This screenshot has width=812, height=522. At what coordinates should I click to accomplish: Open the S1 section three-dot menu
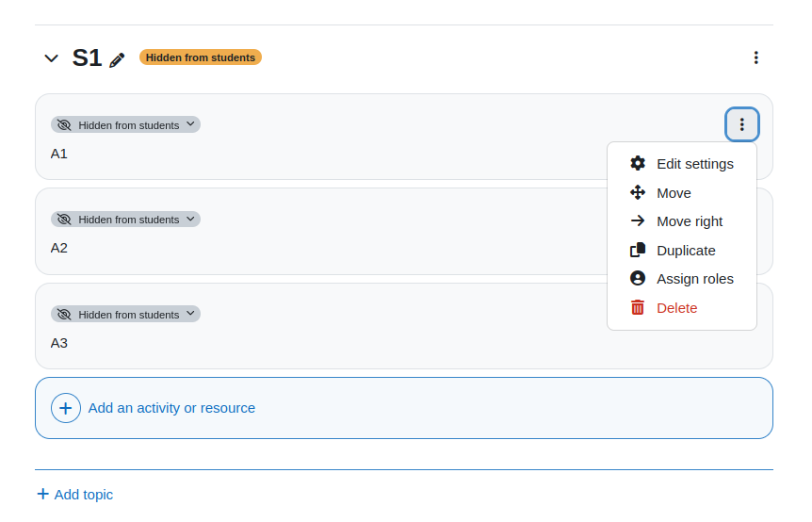click(756, 57)
